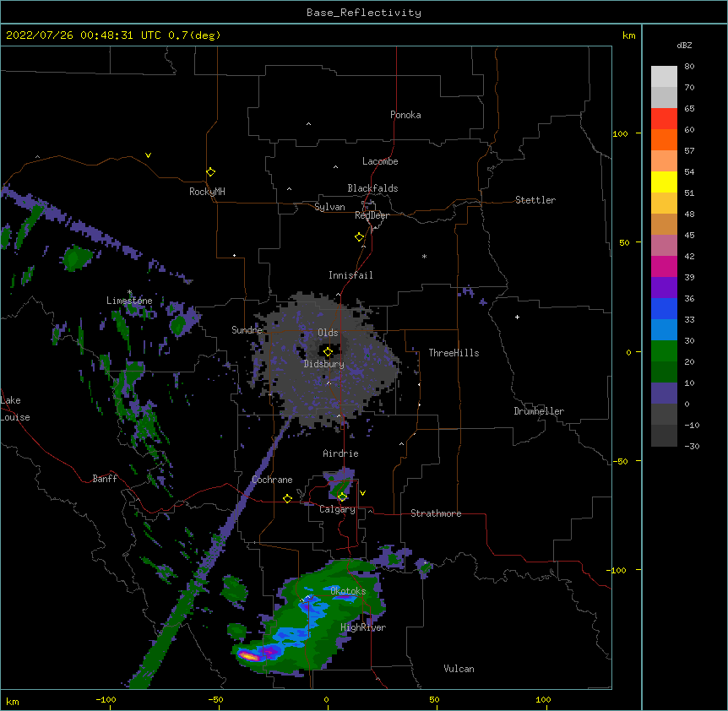Click the Lacombe city label
Viewport: 728px width, 711px height.
[380, 161]
